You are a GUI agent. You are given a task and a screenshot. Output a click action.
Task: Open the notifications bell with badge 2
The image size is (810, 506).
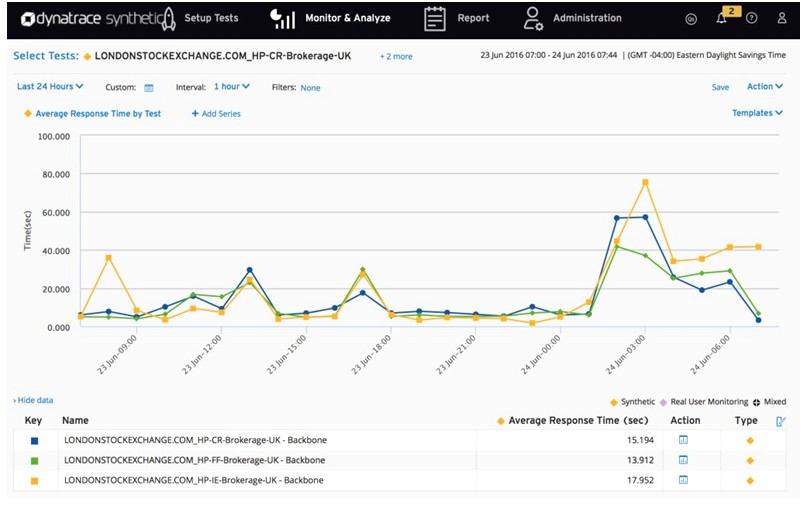pyautogui.click(x=722, y=18)
